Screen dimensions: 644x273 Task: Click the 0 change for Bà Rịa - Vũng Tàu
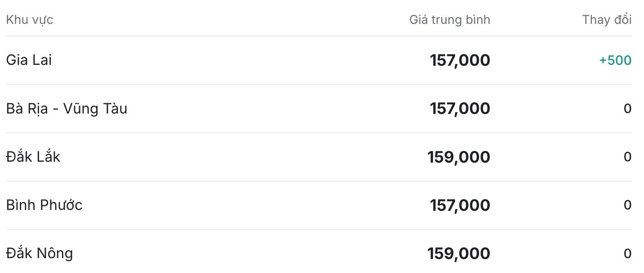click(x=628, y=109)
